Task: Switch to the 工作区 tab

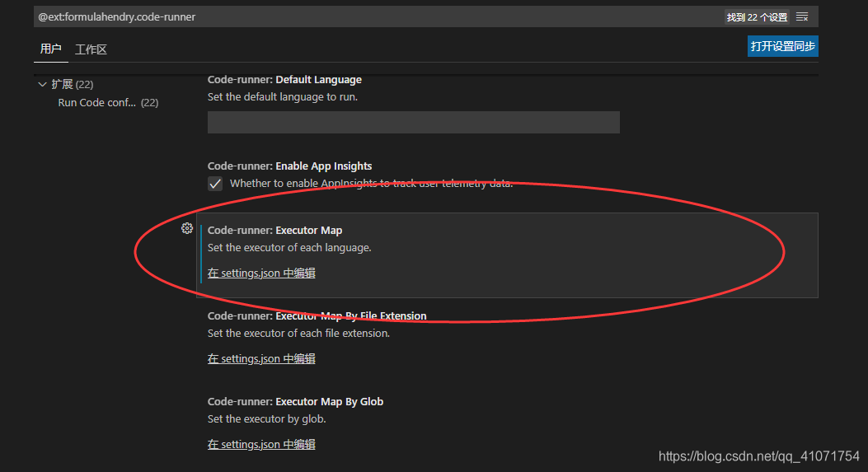Action: (91, 49)
